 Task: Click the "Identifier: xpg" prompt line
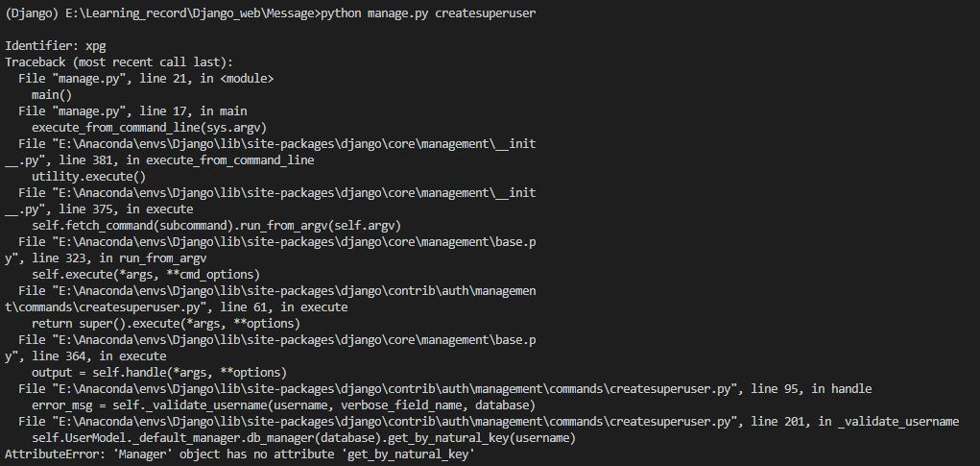coord(57,45)
